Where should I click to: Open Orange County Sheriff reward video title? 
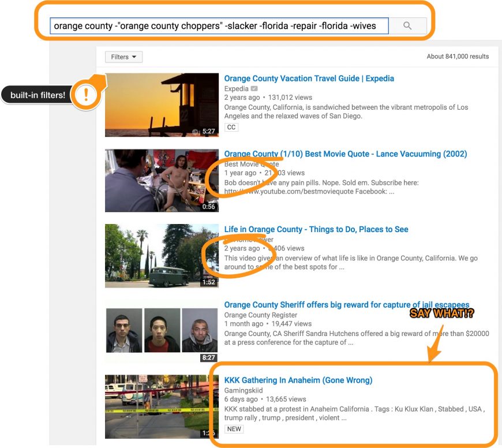(347, 305)
